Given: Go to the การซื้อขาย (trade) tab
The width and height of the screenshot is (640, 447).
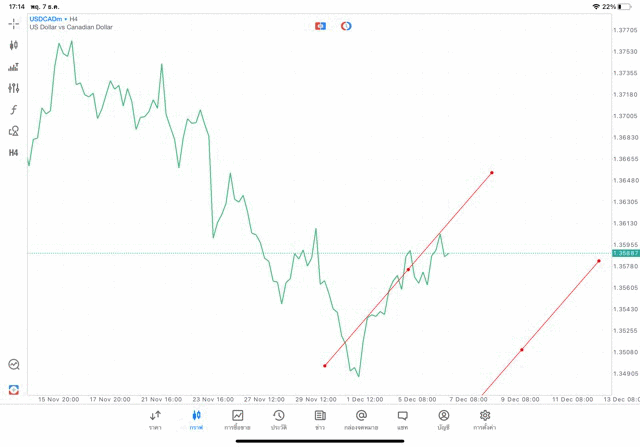Looking at the screenshot, I should pyautogui.click(x=238, y=419).
